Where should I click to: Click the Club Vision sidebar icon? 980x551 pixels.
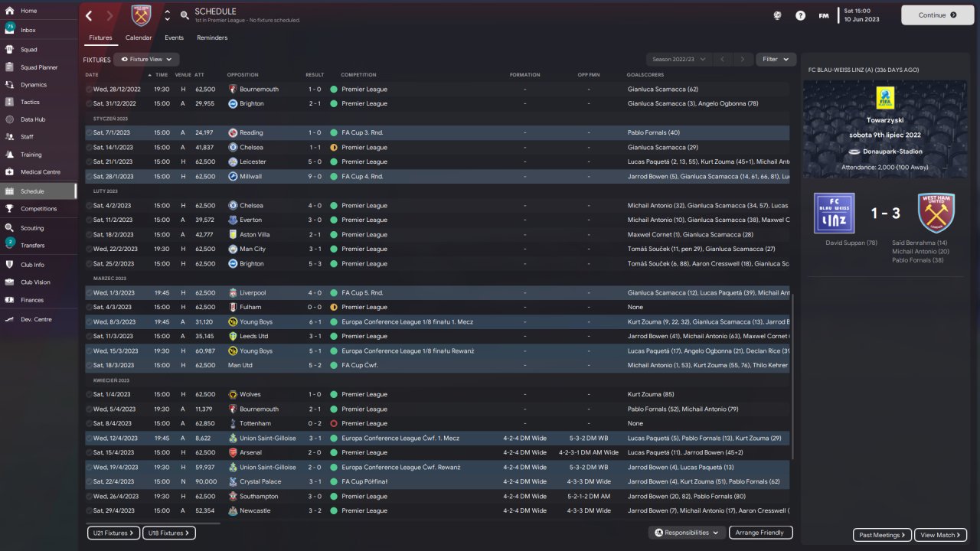point(9,282)
